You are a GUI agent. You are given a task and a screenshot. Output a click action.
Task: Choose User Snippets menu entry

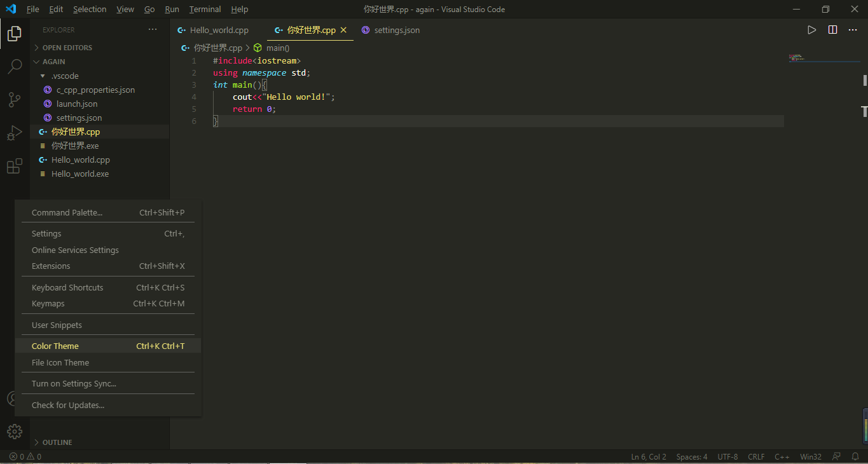(x=108, y=325)
